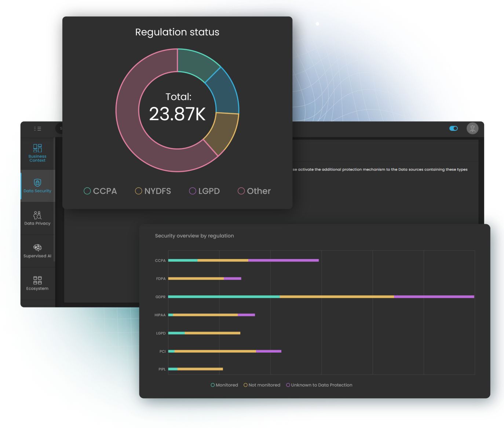Select the Data Security sidebar item
The image size is (504, 428).
(x=37, y=186)
